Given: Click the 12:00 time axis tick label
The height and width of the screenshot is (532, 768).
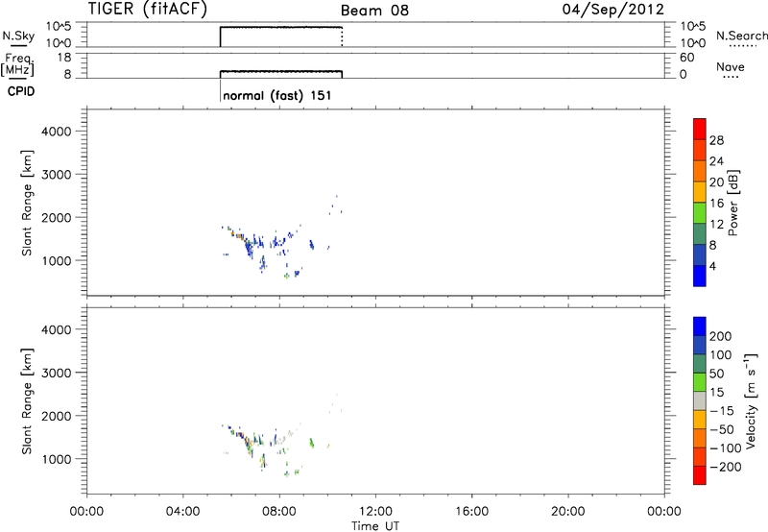Looking at the screenshot, I should coord(375,512).
